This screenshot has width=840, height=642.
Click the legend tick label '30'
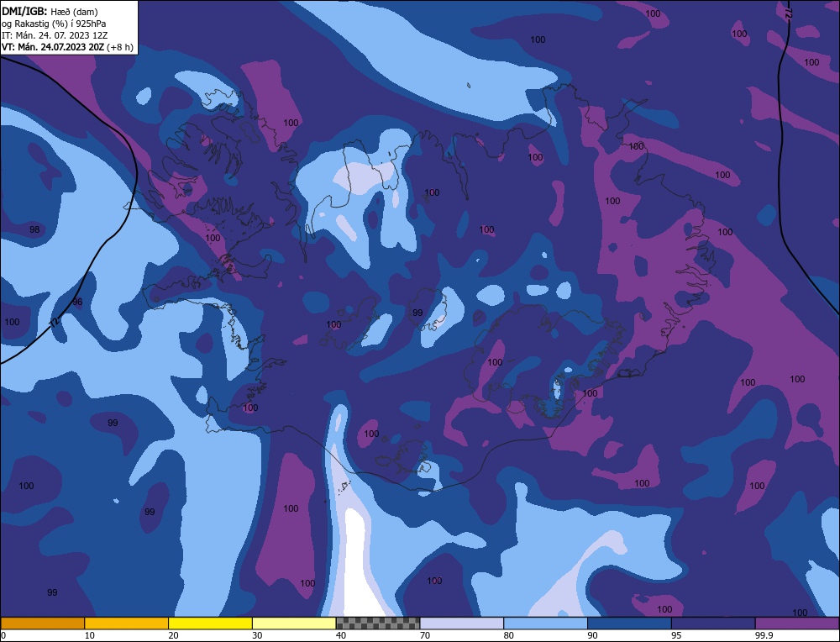[257, 635]
